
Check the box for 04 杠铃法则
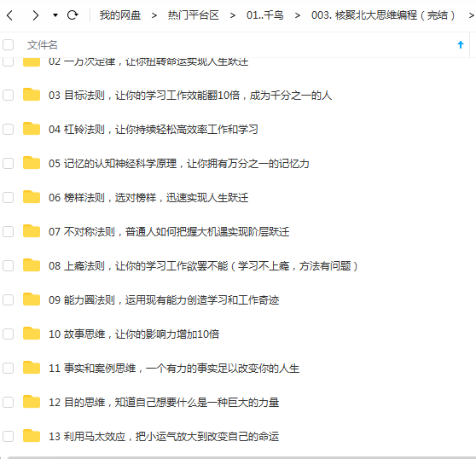coord(9,130)
